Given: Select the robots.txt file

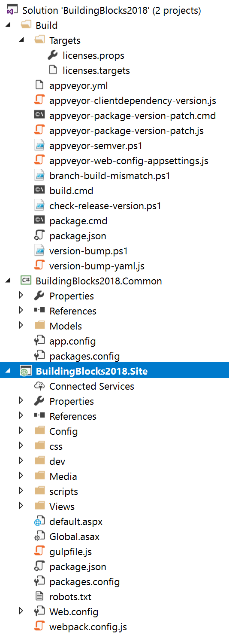Looking at the screenshot, I should tap(70, 597).
